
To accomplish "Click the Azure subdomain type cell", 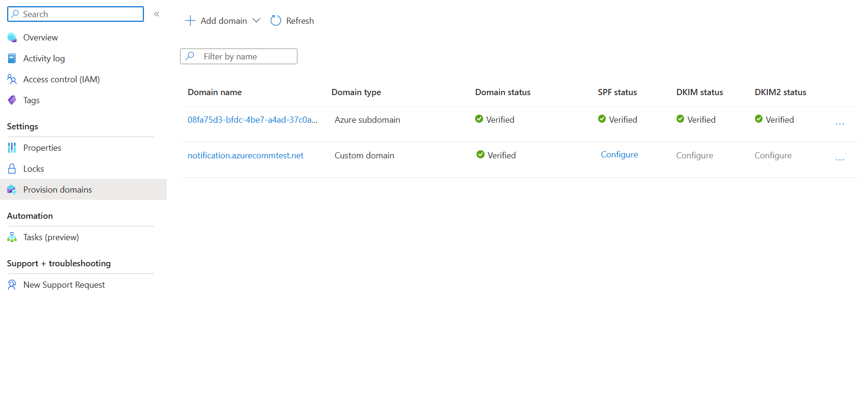I will pos(367,120).
